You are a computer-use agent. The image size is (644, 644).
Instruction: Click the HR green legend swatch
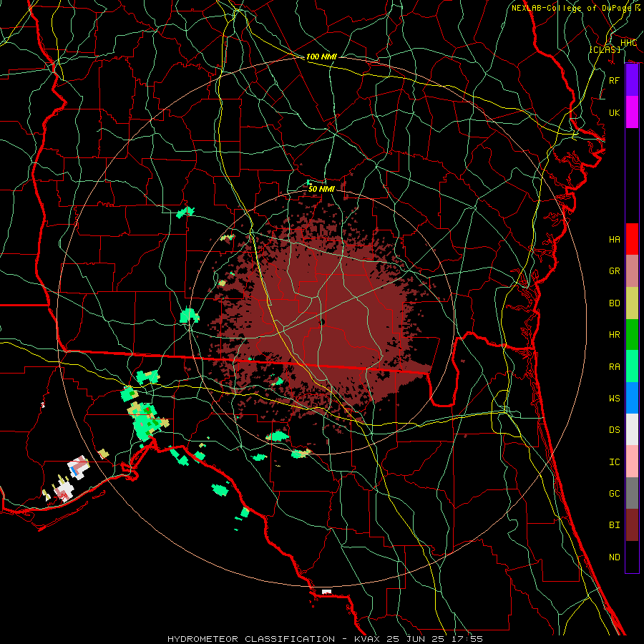632,335
